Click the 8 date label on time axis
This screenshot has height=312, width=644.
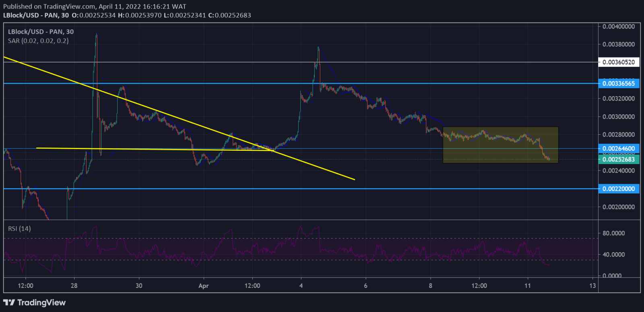click(x=431, y=285)
